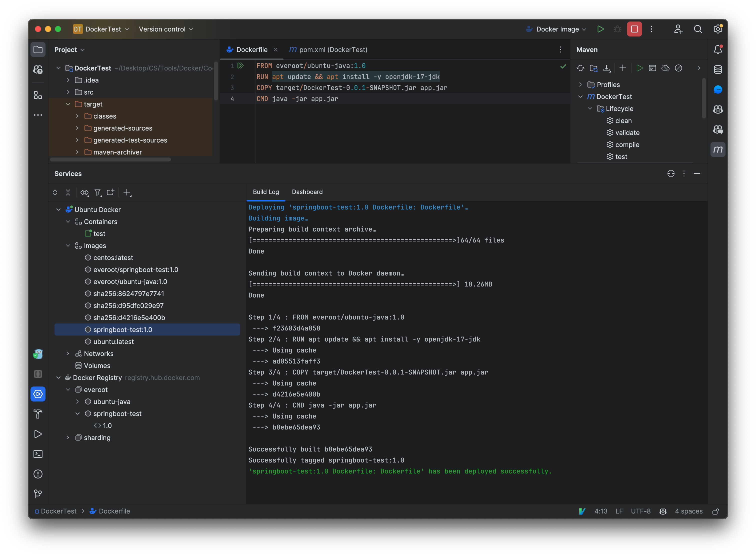Reload all Maven projects
Screen dimensions: 756x556
(580, 68)
